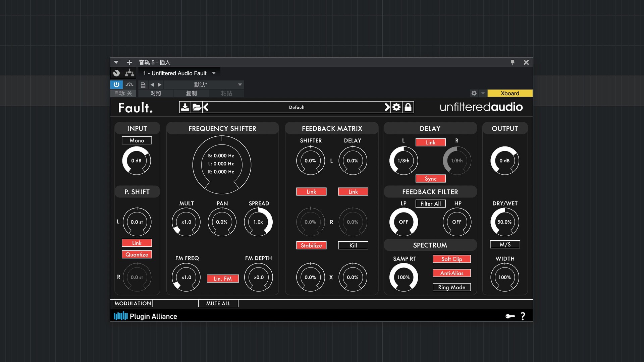Toggle the Delay section Link button
Image resolution: width=644 pixels, height=362 pixels.
[x=431, y=142]
